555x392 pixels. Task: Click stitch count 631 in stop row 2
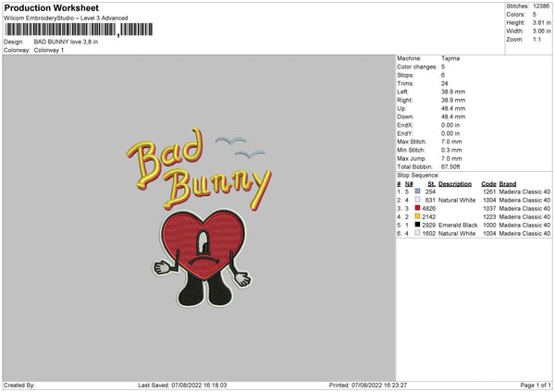tap(430, 201)
